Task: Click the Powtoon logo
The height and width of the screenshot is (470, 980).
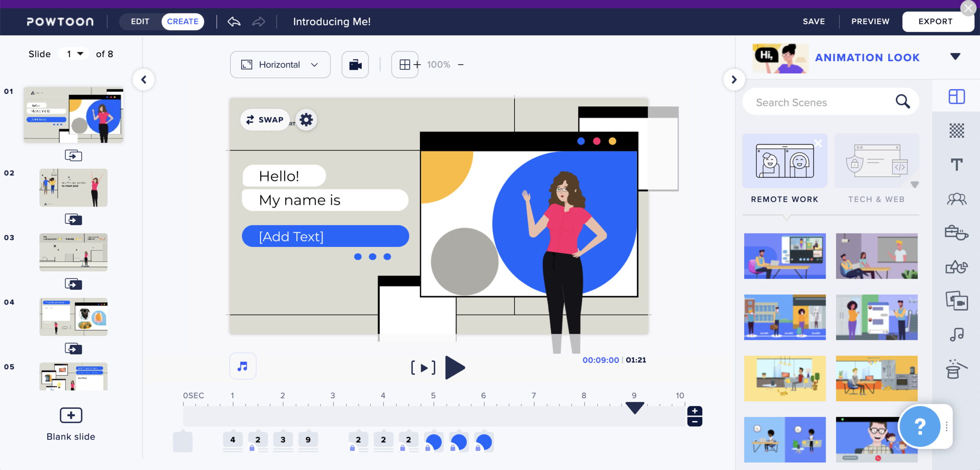Action: [60, 21]
